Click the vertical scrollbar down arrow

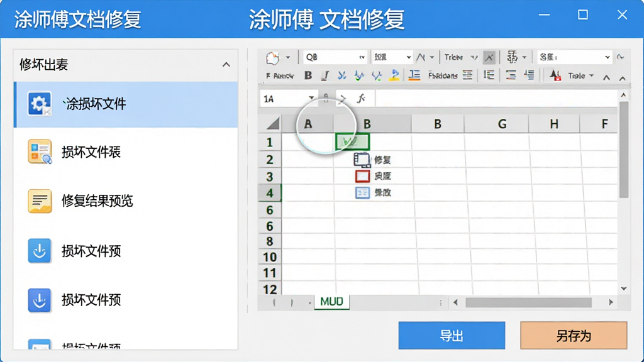click(x=623, y=288)
